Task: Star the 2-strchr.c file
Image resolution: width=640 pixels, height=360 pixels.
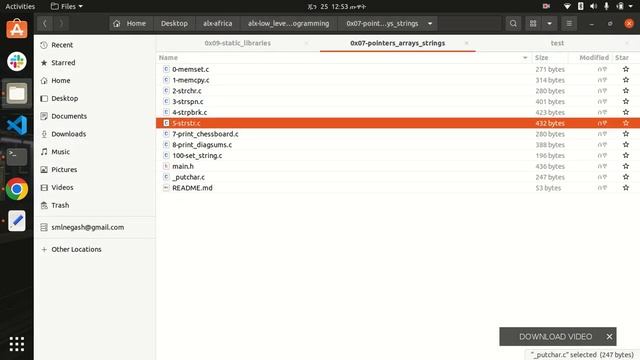Action: 626,91
